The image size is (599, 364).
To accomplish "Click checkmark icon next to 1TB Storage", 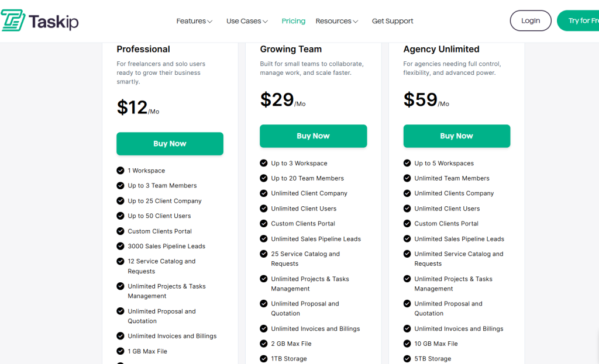I will pos(264,359).
